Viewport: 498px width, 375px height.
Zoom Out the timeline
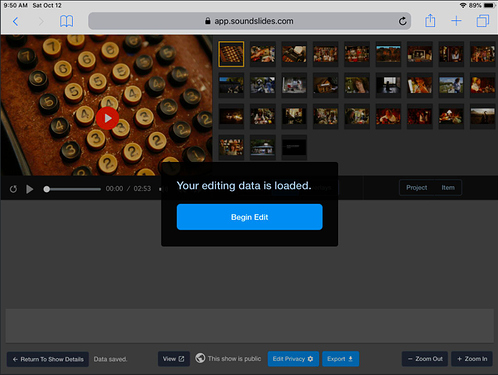tap(425, 359)
